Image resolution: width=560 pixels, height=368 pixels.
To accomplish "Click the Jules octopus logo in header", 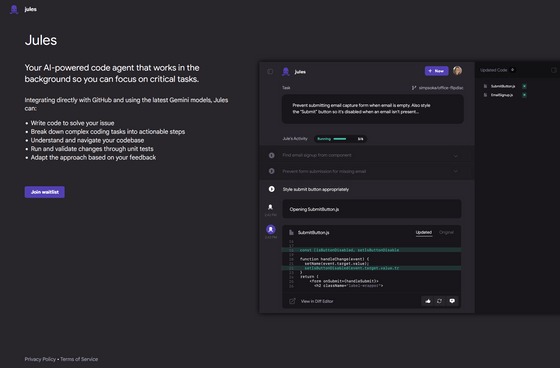I will pyautogui.click(x=14, y=9).
